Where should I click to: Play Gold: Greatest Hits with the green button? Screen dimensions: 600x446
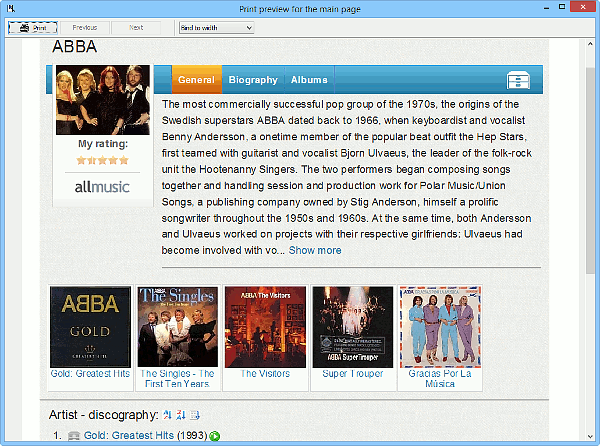[215, 436]
